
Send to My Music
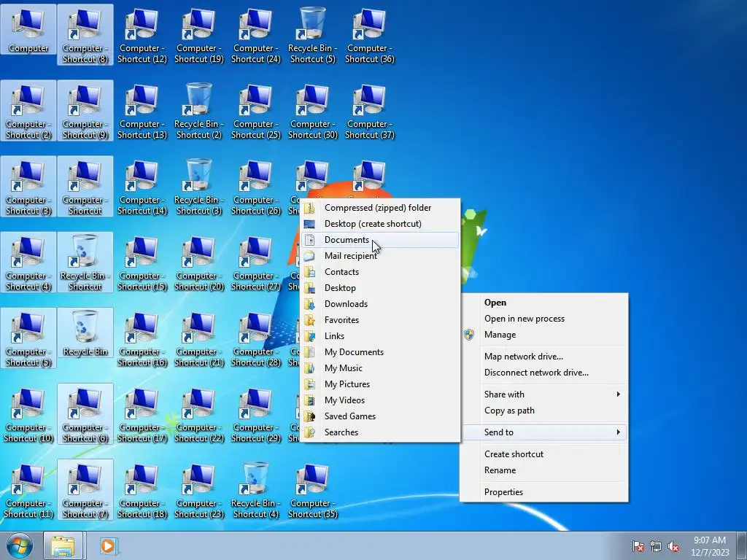click(x=379, y=368)
